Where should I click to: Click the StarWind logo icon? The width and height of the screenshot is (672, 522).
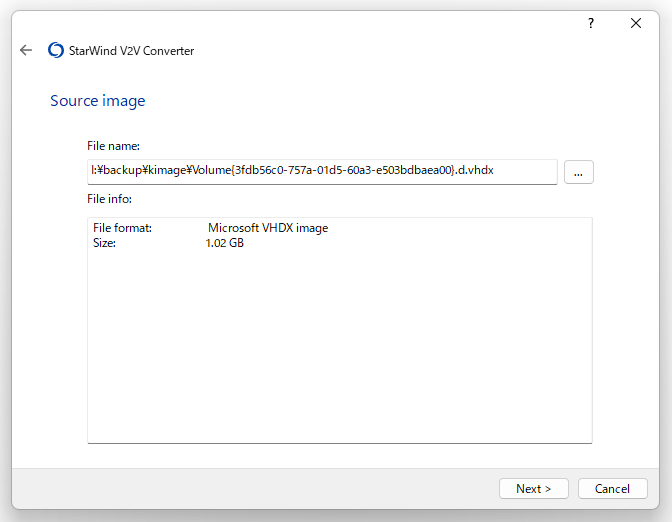point(56,50)
